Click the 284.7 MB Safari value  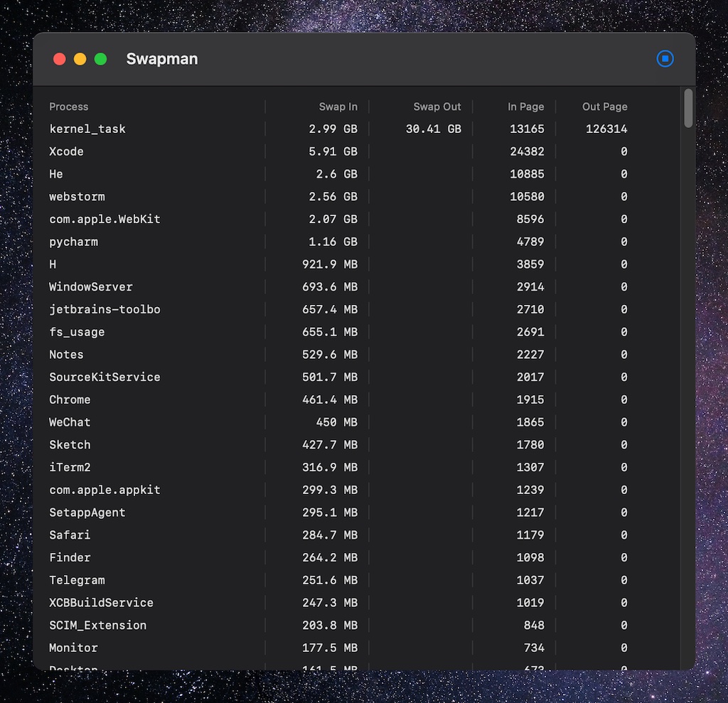pos(330,535)
